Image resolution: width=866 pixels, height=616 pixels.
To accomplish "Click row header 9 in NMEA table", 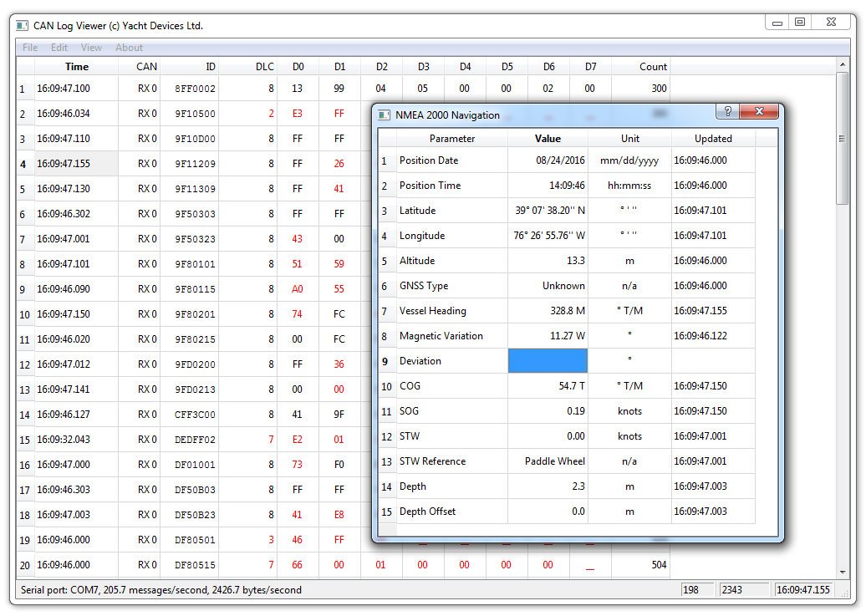I will (386, 361).
